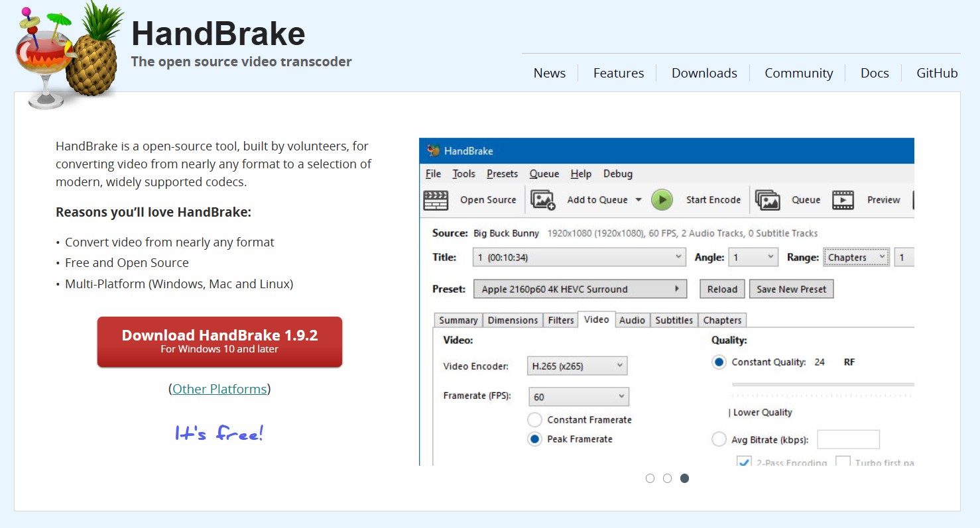This screenshot has height=528, width=980.
Task: Click the Avg Bitrate kbps input box
Action: pos(848,439)
